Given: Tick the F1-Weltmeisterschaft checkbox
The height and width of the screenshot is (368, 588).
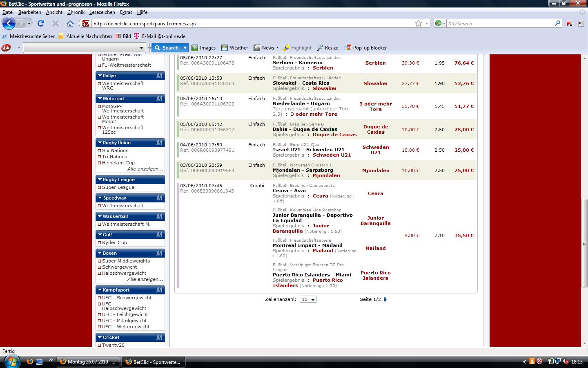Looking at the screenshot, I should [x=100, y=65].
